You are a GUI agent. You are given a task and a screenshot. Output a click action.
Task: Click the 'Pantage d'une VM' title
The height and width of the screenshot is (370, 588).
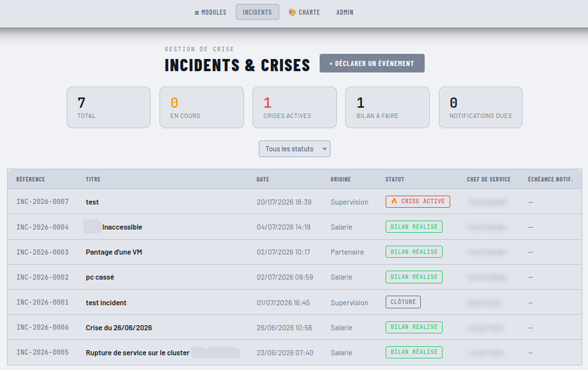[x=113, y=252]
